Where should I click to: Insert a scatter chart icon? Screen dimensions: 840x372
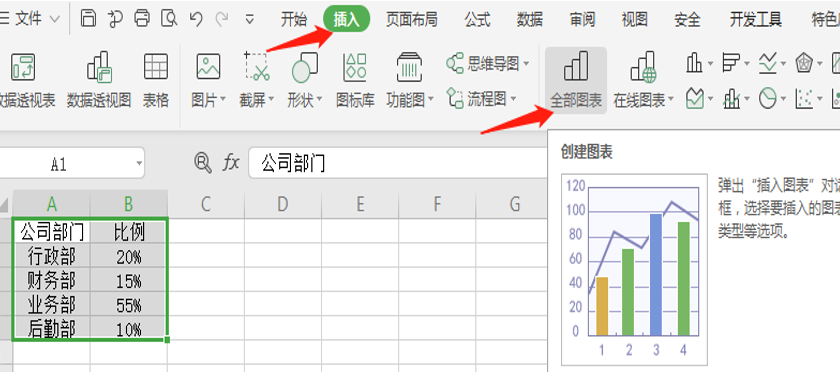tap(804, 98)
